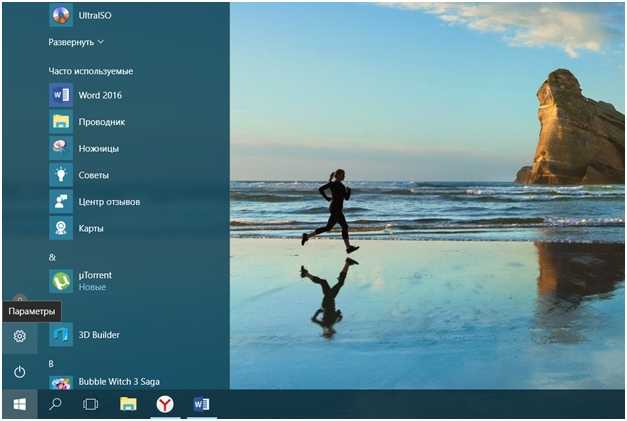Open the Bubble Witch 3 Saga icon

click(61, 383)
